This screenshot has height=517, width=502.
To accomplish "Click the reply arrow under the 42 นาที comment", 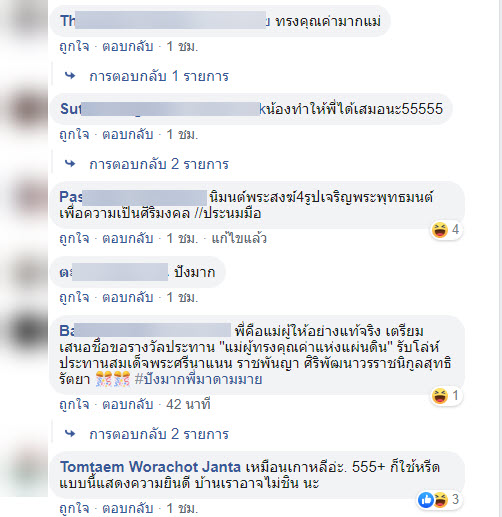I will 70,434.
